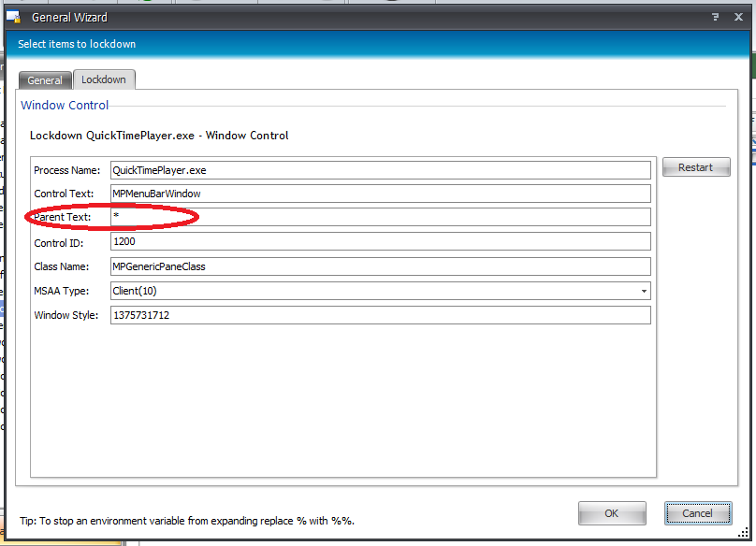Click the General Wizard title bar icon
The height and width of the screenshot is (546, 756).
click(14, 16)
